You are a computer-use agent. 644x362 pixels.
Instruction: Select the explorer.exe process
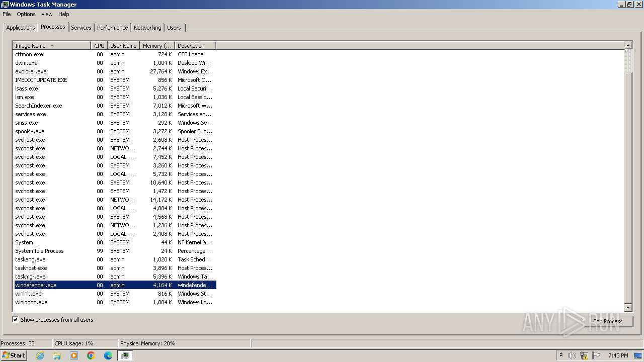[x=115, y=71]
